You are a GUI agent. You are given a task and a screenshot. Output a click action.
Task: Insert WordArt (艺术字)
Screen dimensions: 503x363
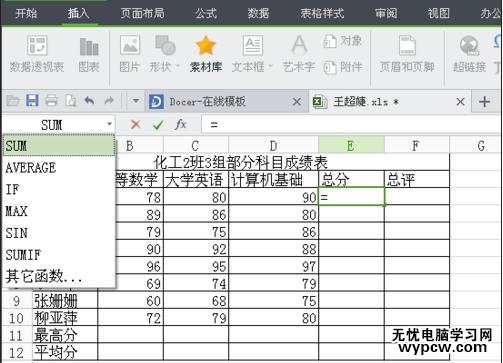tap(299, 54)
